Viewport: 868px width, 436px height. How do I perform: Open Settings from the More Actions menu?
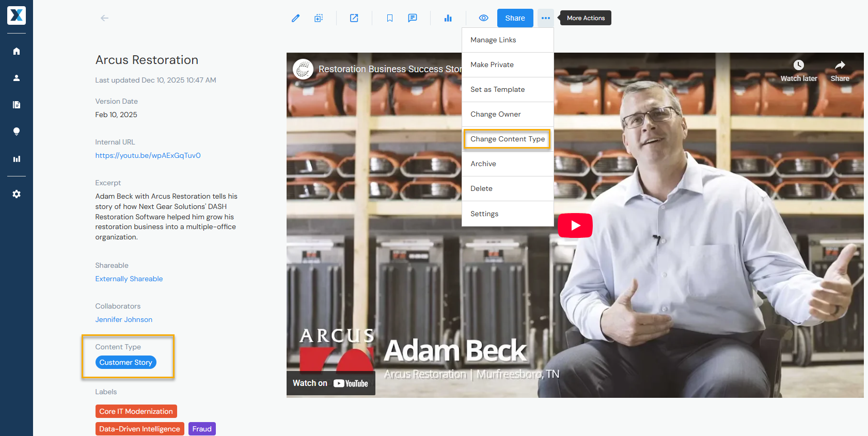[508, 214]
